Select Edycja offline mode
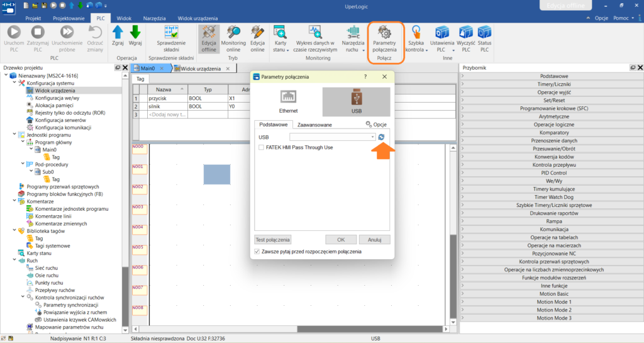 coord(209,38)
